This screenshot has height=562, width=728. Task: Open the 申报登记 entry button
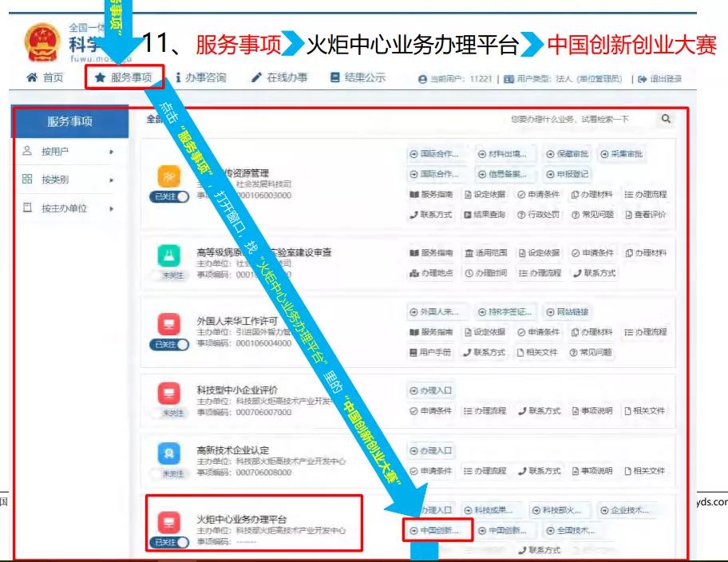click(x=568, y=174)
